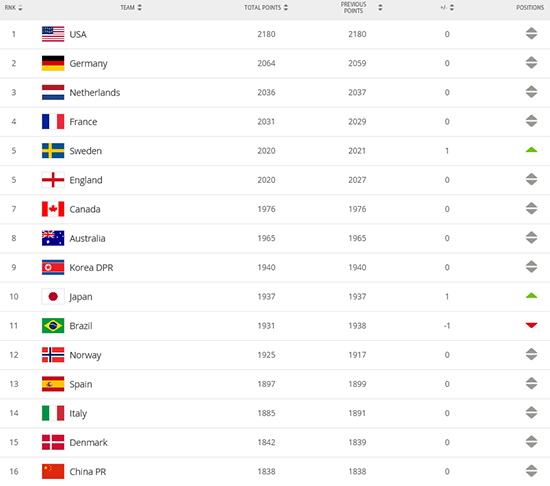This screenshot has width=550, height=486.
Task: Sort table by RNK column arrows
Action: coord(20,8)
